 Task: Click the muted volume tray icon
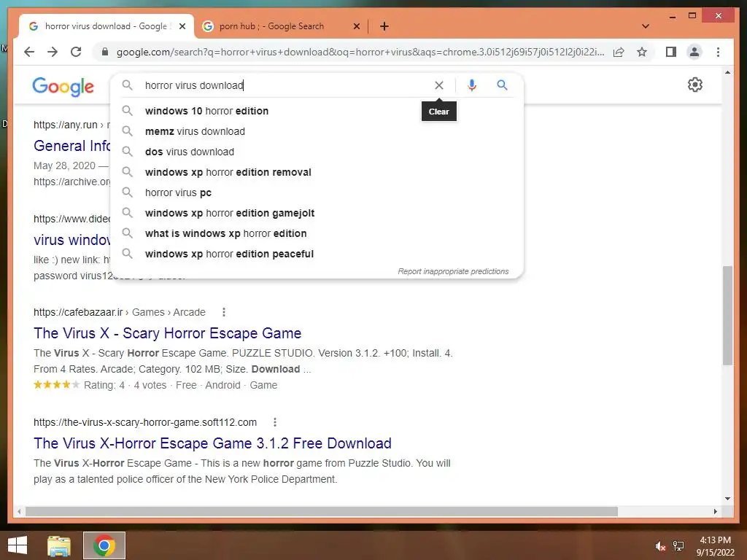pos(660,546)
